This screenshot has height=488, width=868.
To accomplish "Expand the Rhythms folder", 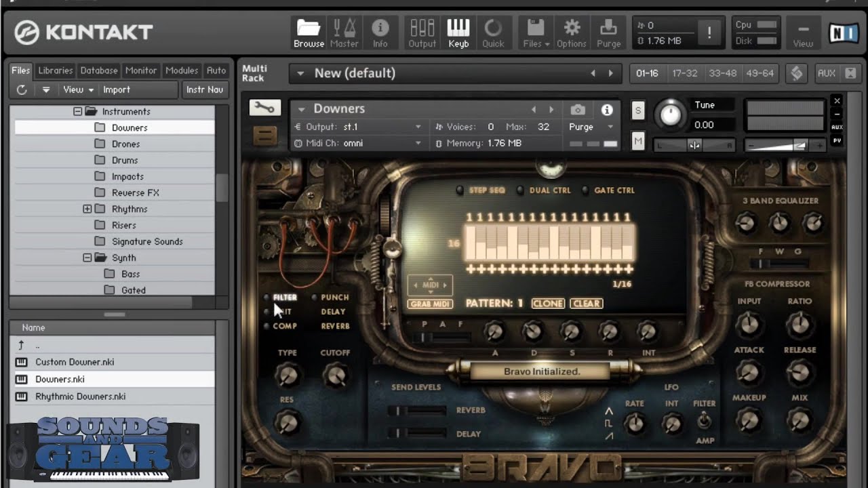I will click(x=87, y=209).
